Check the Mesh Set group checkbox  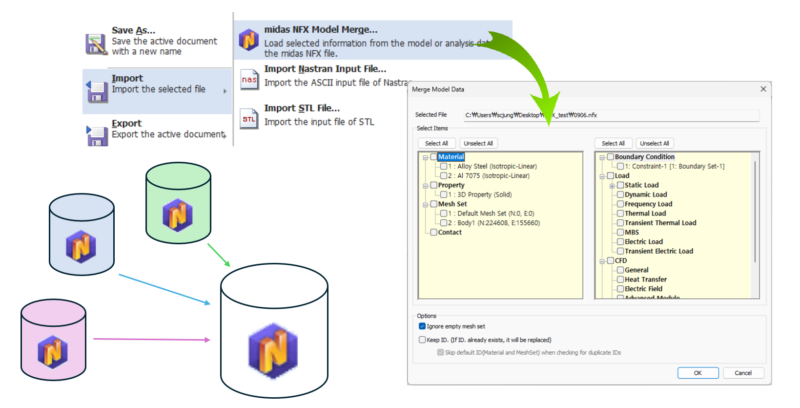pos(434,204)
